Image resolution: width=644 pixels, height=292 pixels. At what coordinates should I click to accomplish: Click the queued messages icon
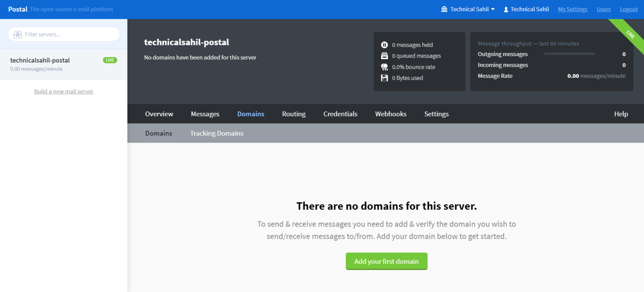coord(384,55)
